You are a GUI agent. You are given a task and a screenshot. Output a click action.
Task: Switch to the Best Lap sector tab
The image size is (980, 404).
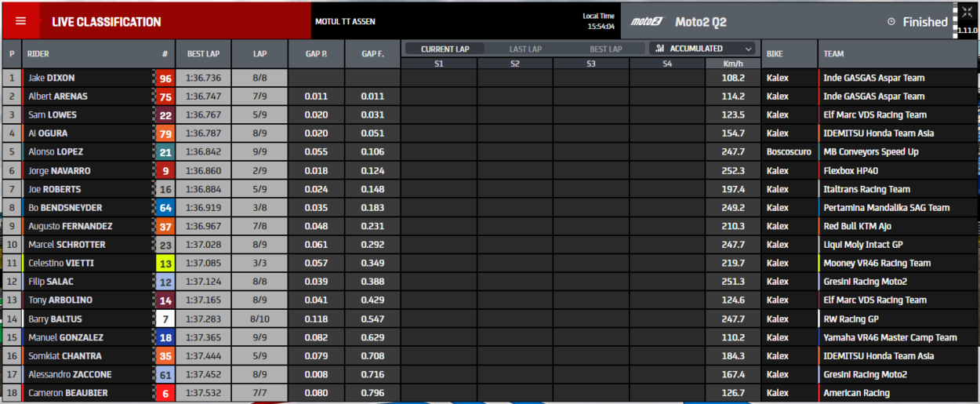point(605,49)
